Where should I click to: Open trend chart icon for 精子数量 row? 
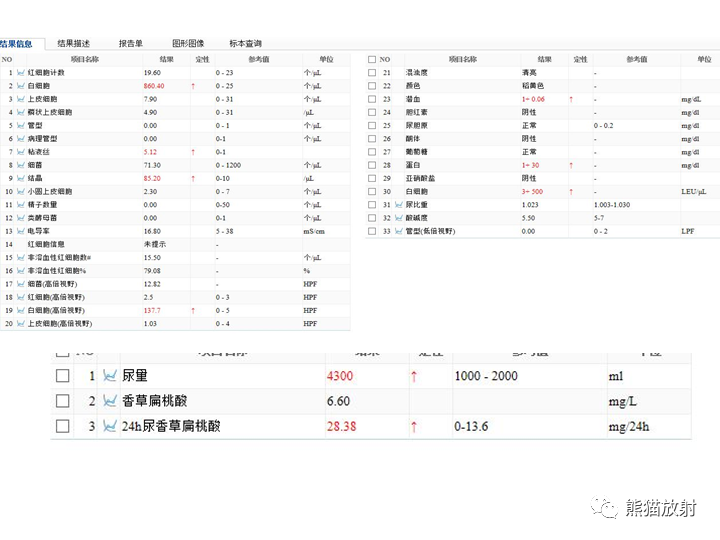21,205
